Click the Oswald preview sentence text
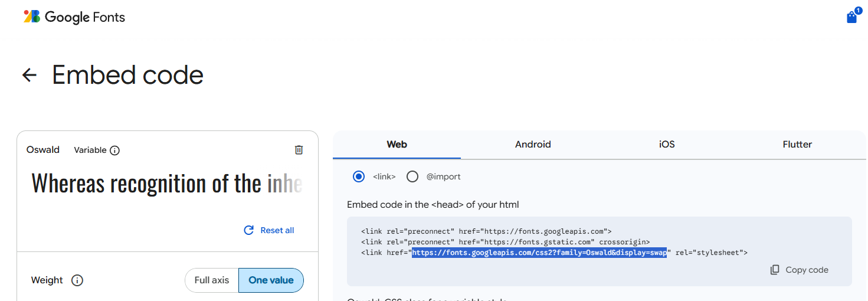This screenshot has height=301, width=868. [x=167, y=184]
